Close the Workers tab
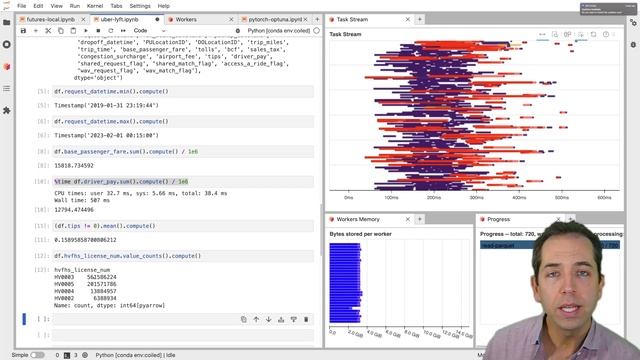This screenshot has width=640, height=360. [231, 19]
